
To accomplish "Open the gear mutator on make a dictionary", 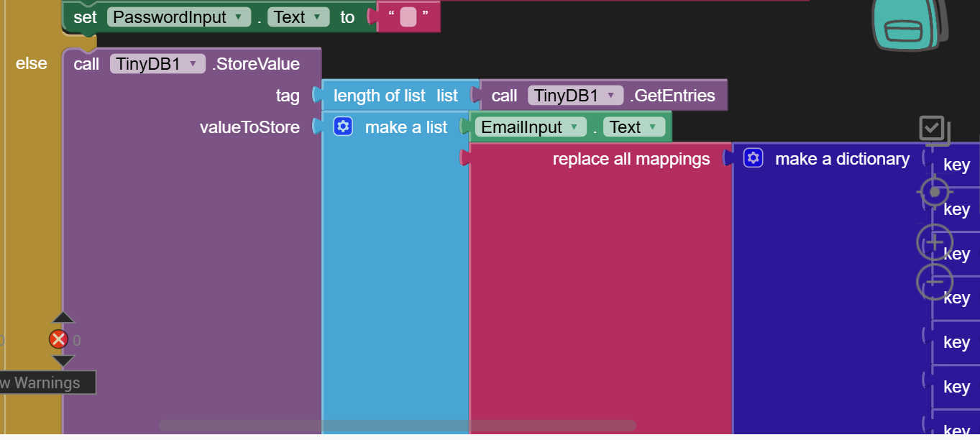I will [x=753, y=158].
